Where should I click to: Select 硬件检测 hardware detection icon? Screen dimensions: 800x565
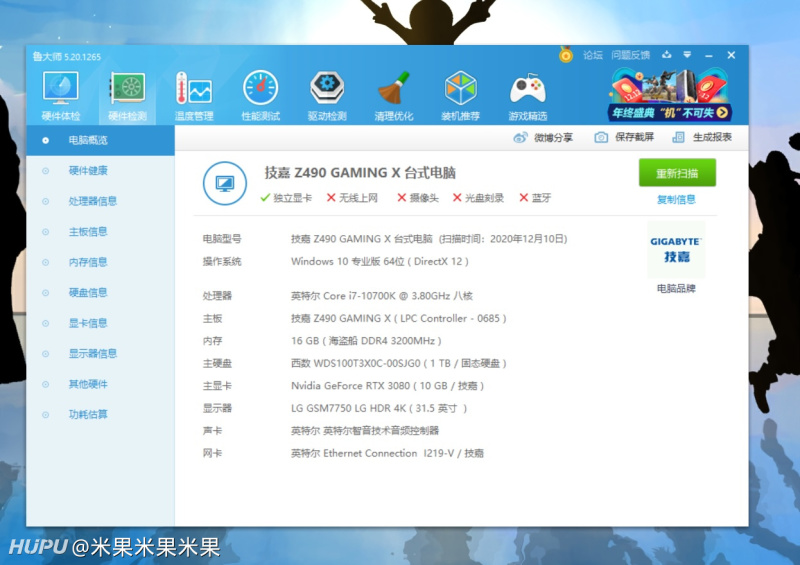(127, 95)
